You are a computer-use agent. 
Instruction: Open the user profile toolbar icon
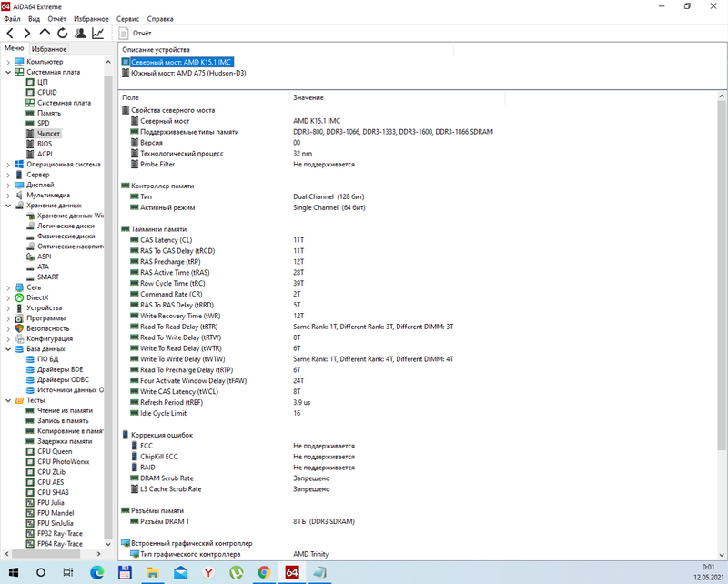coord(80,33)
